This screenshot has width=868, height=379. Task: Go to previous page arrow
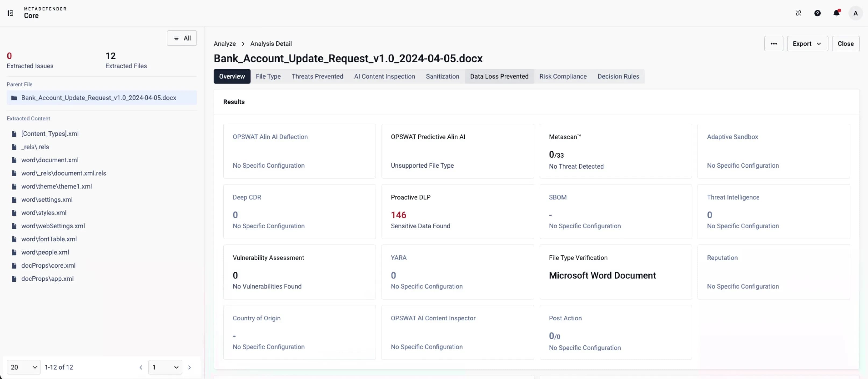click(x=141, y=367)
